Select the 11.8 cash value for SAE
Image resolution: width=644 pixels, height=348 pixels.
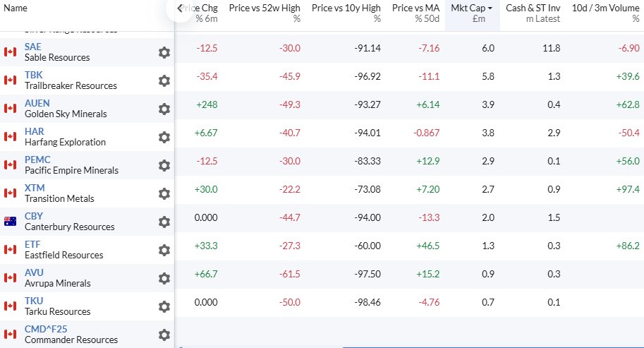551,49
